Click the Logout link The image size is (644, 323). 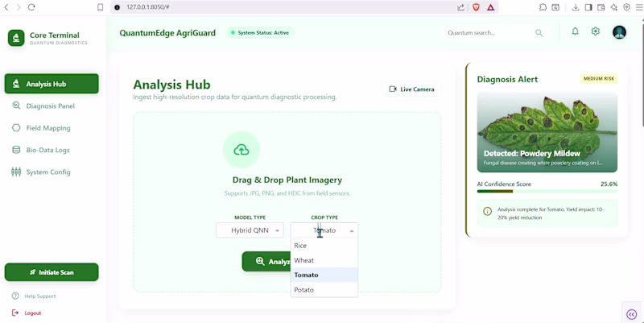pyautogui.click(x=32, y=313)
